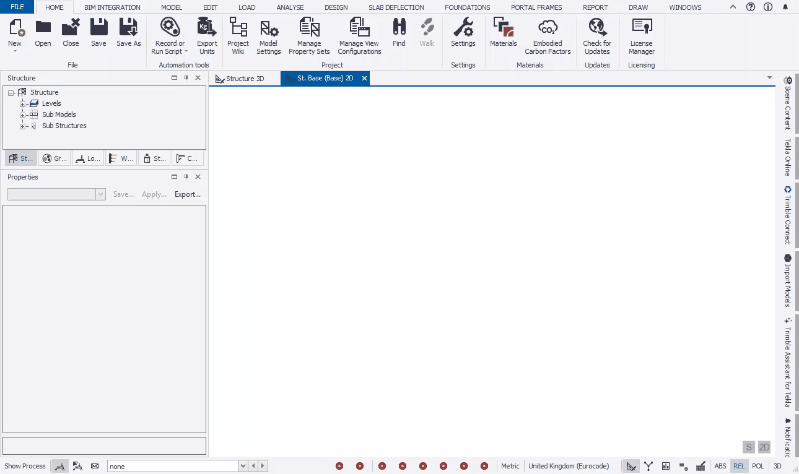Toggle POL coordinate mode
This screenshot has height=474, width=799.
pyautogui.click(x=758, y=466)
